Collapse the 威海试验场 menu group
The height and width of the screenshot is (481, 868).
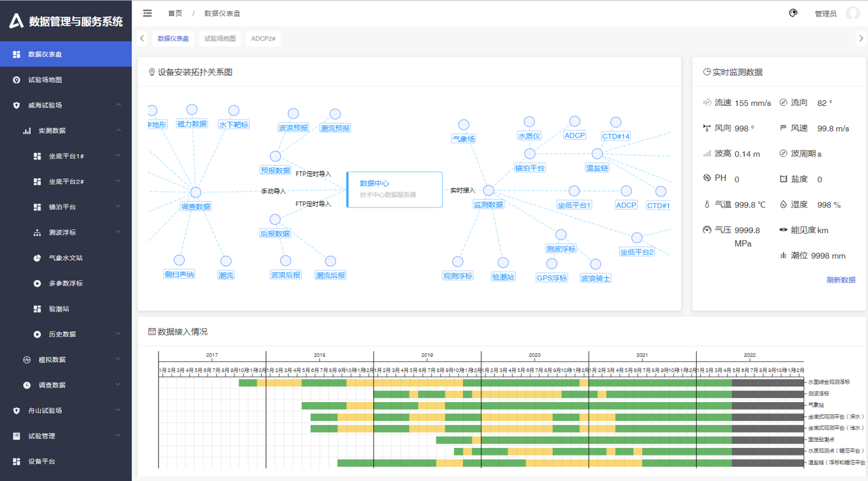(x=118, y=105)
